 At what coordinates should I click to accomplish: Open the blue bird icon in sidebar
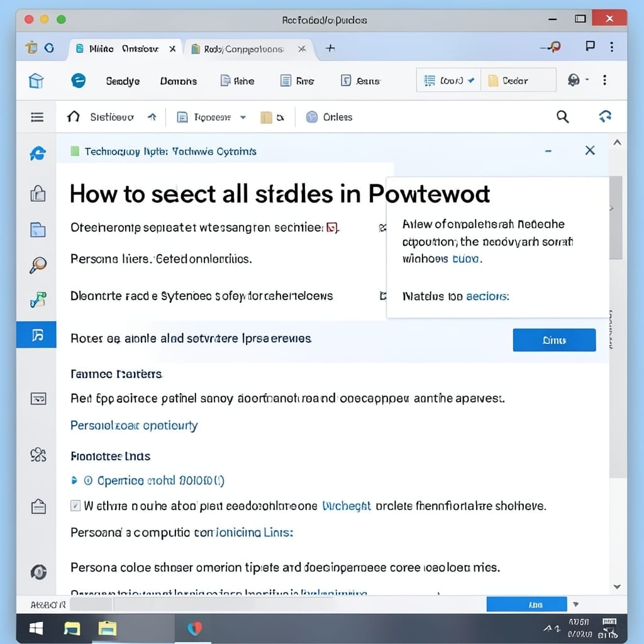[x=37, y=153]
